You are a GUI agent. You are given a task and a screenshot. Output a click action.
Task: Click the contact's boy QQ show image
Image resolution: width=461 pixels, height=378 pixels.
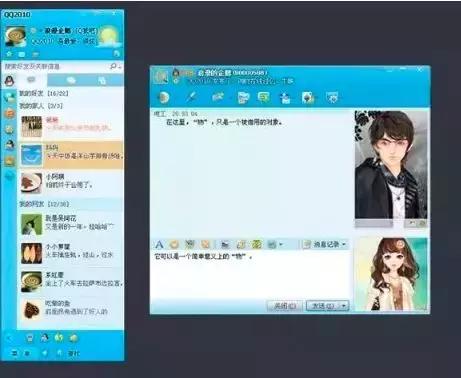tap(391, 165)
